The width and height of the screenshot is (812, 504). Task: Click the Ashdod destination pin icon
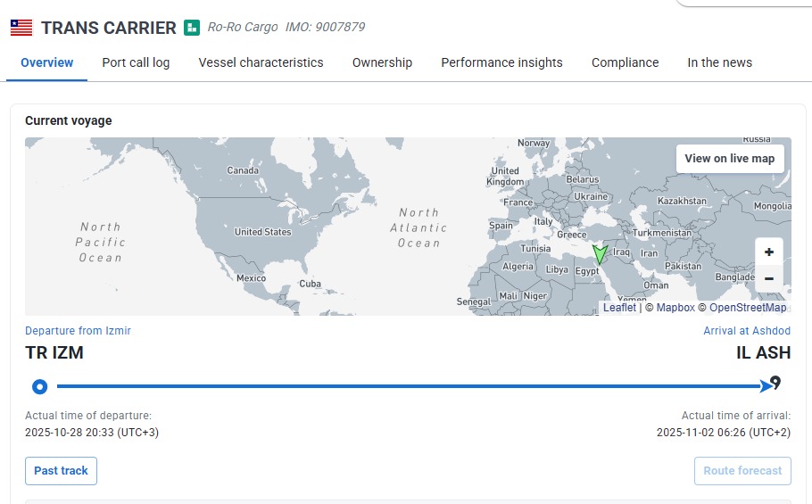pos(775,383)
